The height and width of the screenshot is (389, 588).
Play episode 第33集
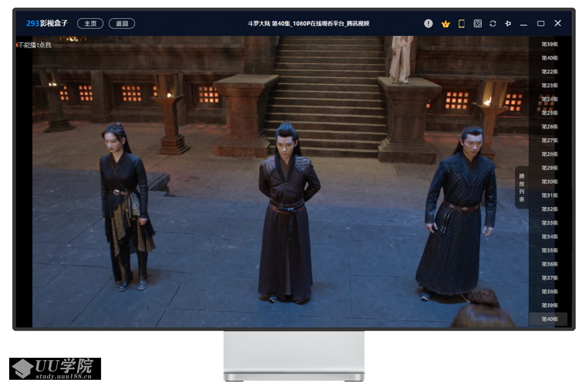pyautogui.click(x=549, y=223)
